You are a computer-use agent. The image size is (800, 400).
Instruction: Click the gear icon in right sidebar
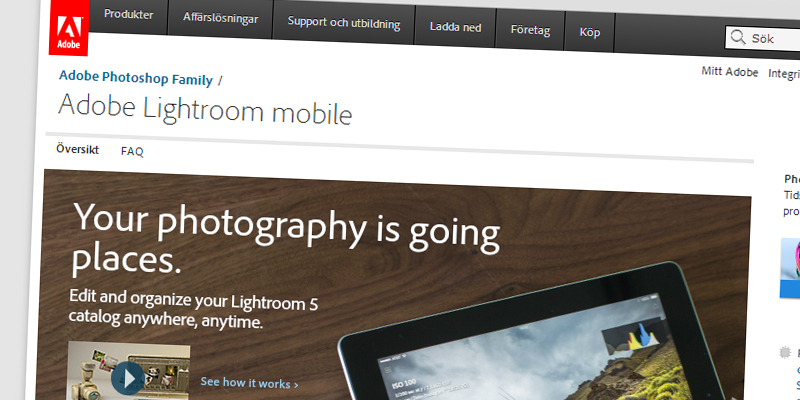coord(786,352)
